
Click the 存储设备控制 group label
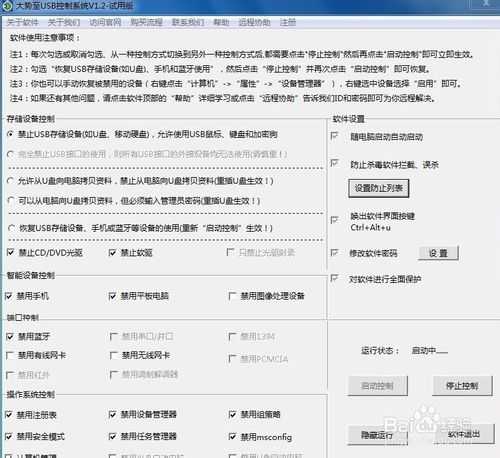click(x=31, y=119)
